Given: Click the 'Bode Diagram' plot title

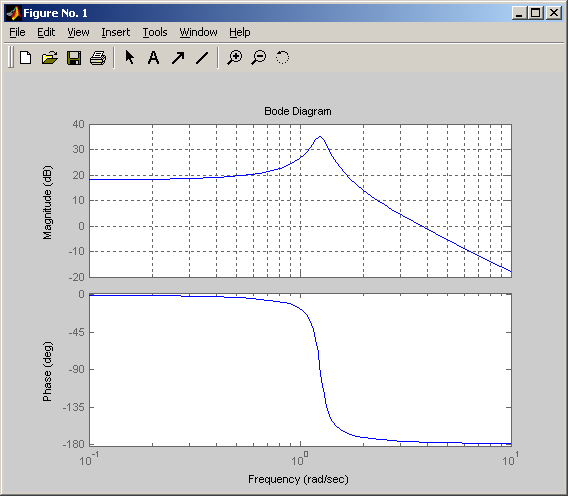Looking at the screenshot, I should pos(298,111).
